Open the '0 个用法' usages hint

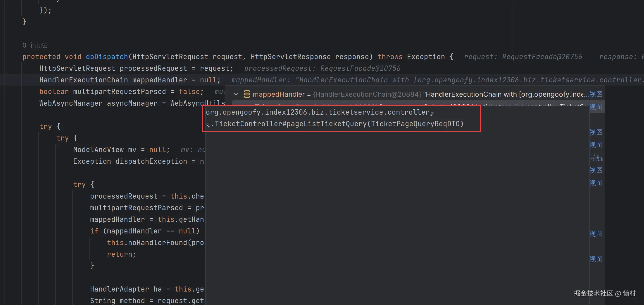coord(35,45)
